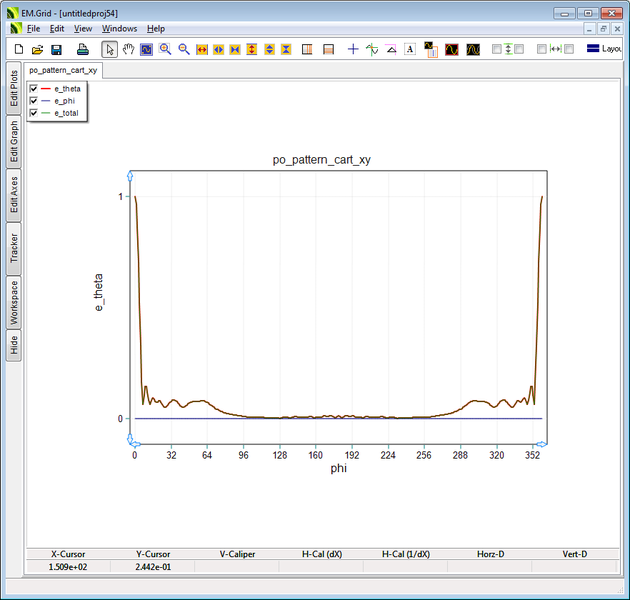Open the Windows menu

click(x=119, y=29)
